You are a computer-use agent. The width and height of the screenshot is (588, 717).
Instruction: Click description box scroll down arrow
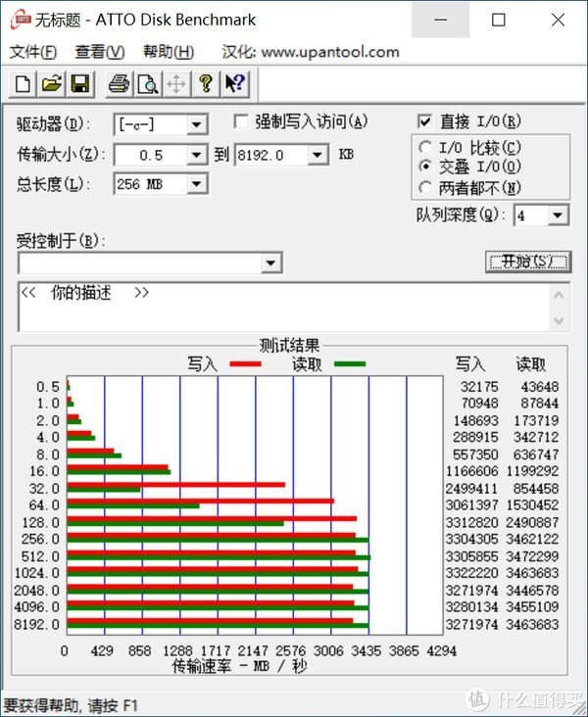559,320
